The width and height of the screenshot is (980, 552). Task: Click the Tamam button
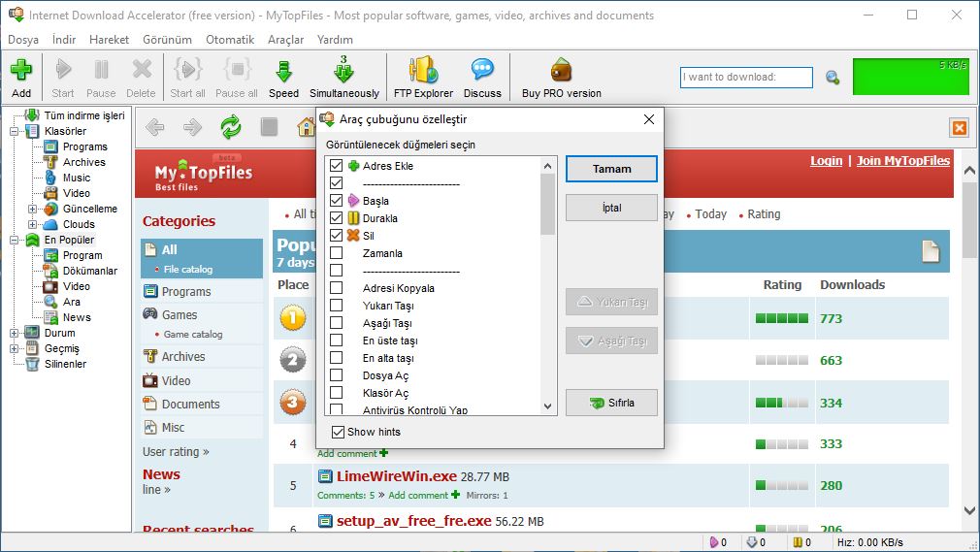(612, 169)
